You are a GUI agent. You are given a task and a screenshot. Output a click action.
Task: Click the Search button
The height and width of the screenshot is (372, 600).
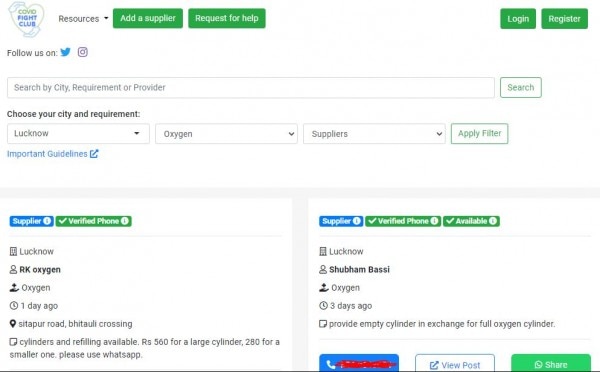(x=520, y=87)
